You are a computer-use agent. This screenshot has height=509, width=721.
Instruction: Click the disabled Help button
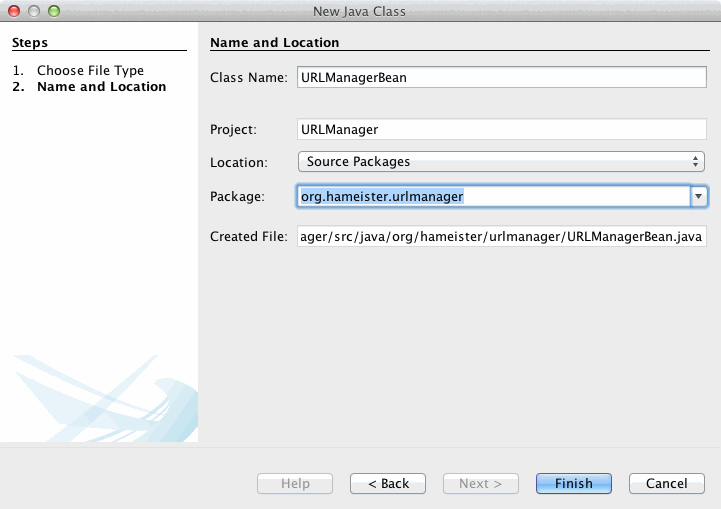click(295, 483)
